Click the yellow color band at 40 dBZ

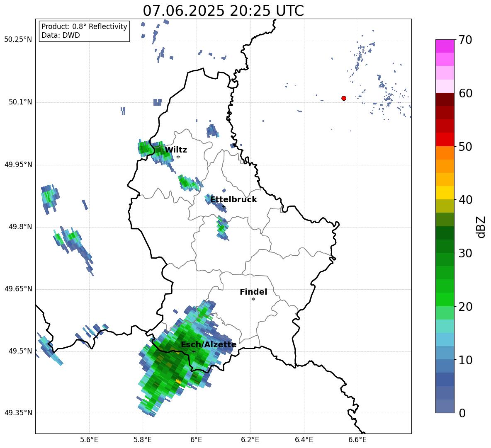(x=445, y=193)
